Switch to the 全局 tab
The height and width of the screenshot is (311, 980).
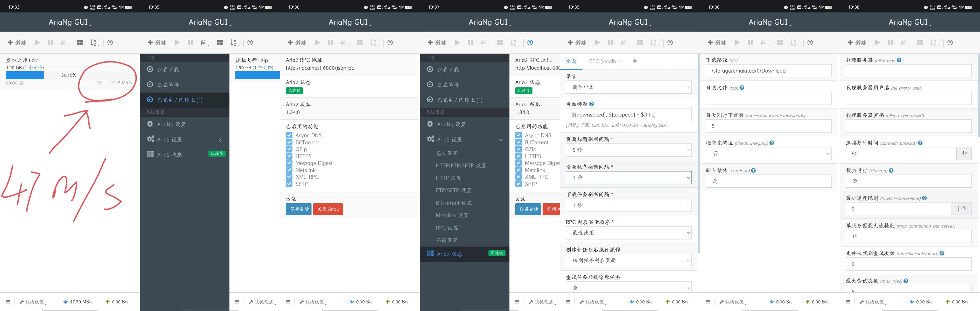(x=571, y=61)
